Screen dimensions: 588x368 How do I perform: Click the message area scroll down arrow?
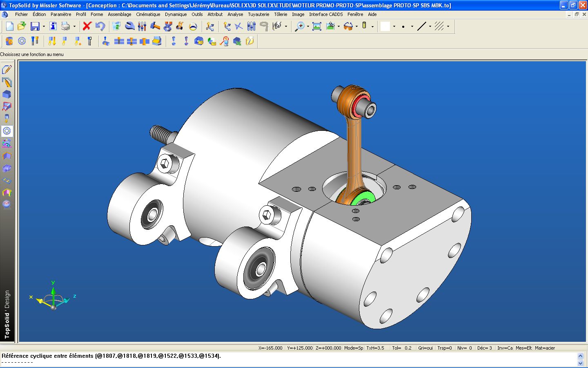(x=581, y=364)
